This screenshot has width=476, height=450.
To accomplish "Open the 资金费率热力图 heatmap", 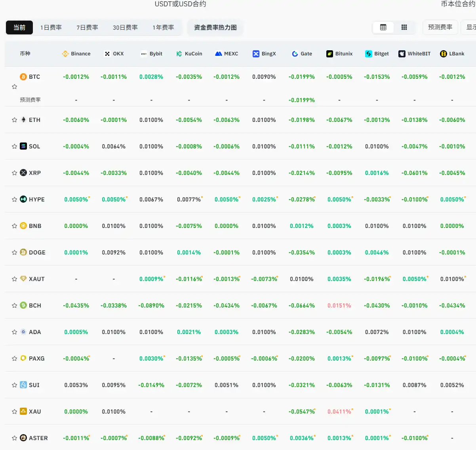I will click(215, 27).
